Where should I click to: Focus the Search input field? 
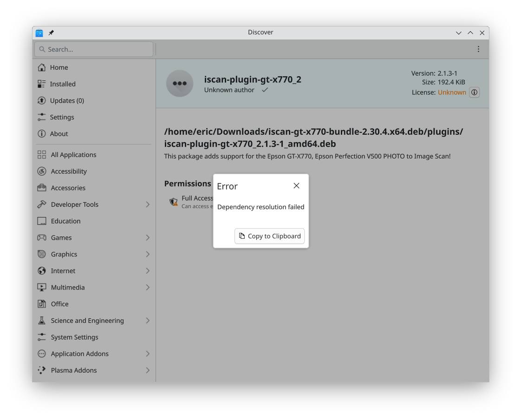[x=94, y=49]
